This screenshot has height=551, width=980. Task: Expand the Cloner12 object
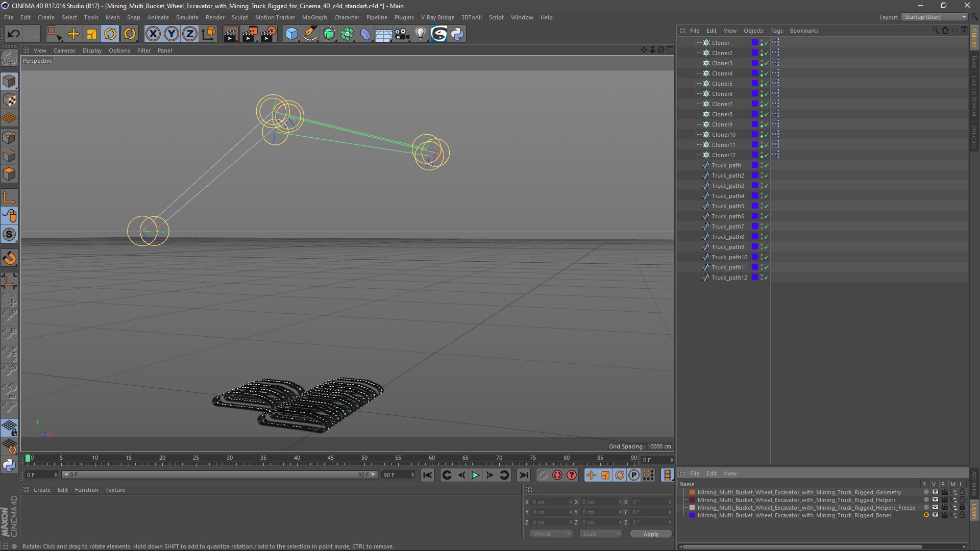(698, 155)
